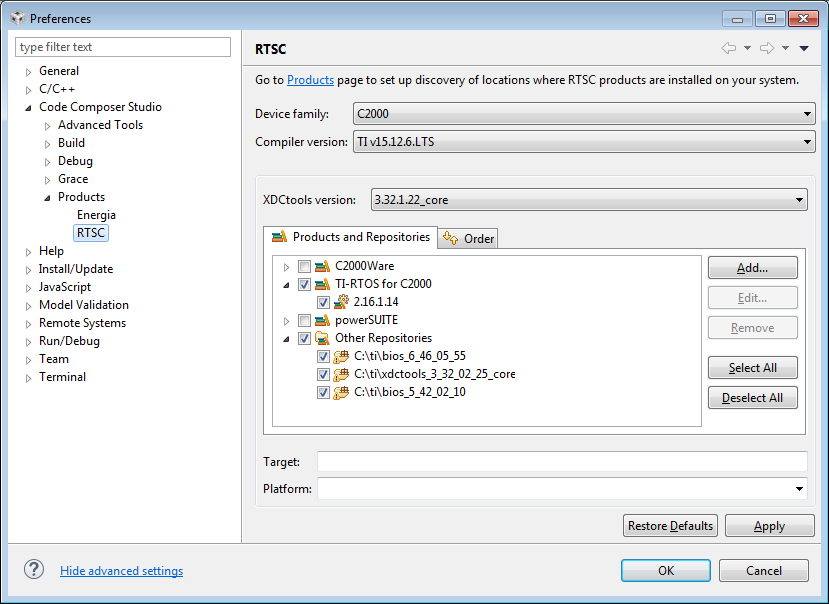Uncheck the Other Repositories checkbox
This screenshot has width=829, height=604.
click(304, 338)
